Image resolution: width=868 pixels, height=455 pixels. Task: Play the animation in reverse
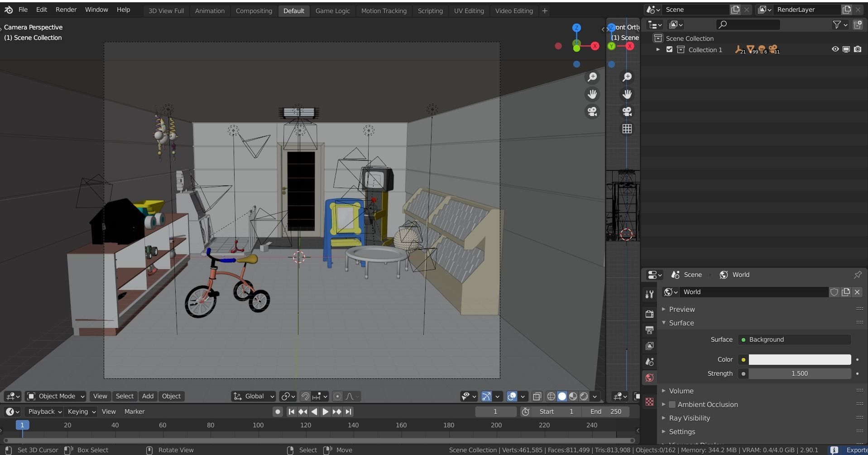314,411
